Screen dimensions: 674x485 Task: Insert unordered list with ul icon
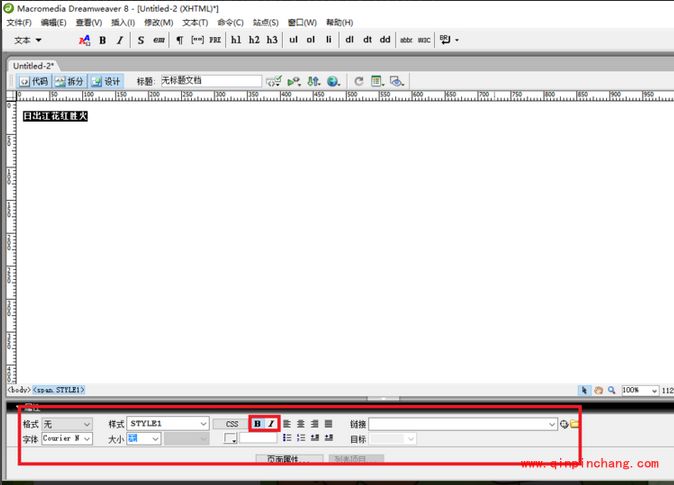[293, 40]
